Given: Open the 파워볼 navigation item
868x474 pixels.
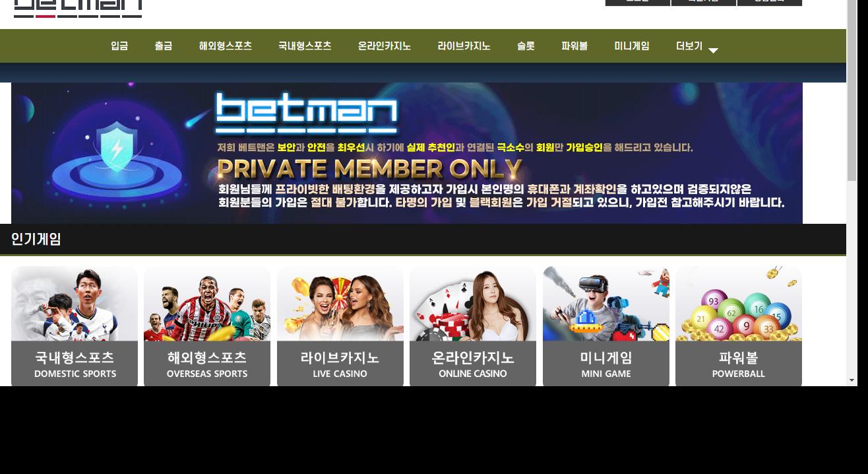Looking at the screenshot, I should pos(574,46).
